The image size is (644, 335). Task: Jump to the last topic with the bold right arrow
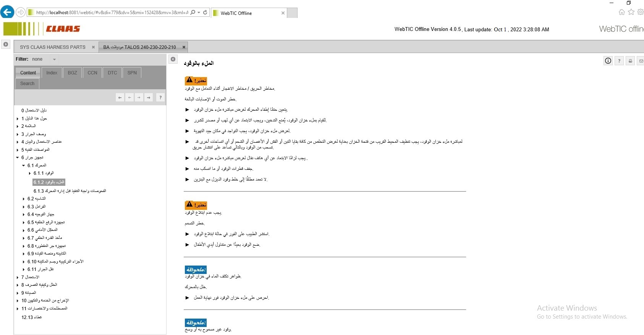click(149, 97)
